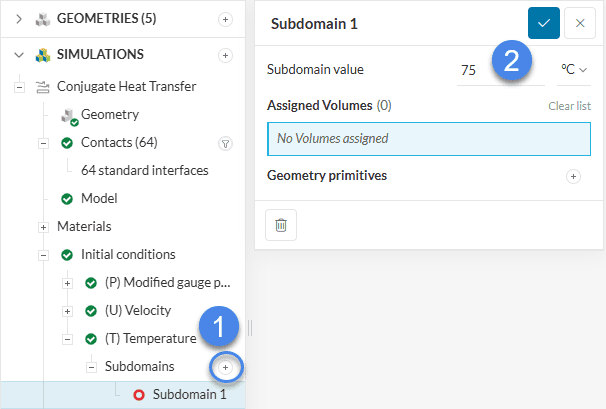
Task: Add a new geometry primitive
Action: 574,176
